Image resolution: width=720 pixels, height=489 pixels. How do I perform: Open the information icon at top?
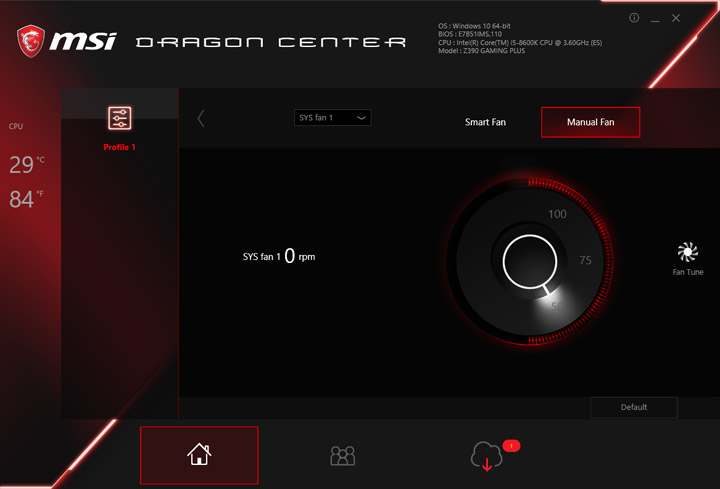point(634,18)
